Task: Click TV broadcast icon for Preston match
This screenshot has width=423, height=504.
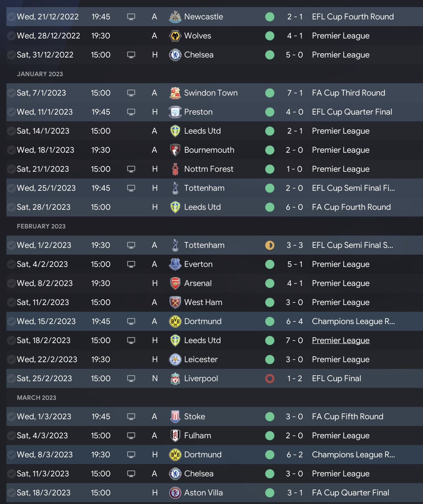Action: click(x=131, y=112)
